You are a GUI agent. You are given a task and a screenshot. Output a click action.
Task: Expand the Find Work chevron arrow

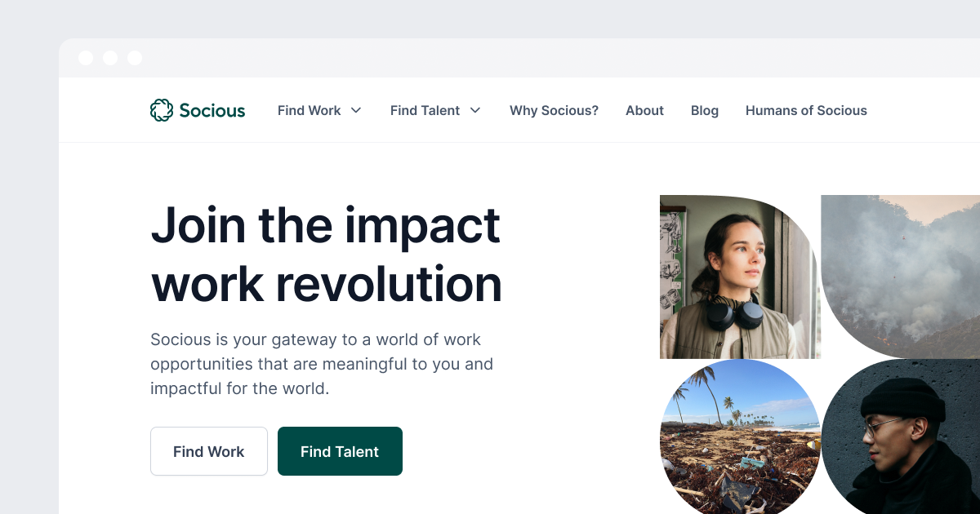tap(356, 110)
